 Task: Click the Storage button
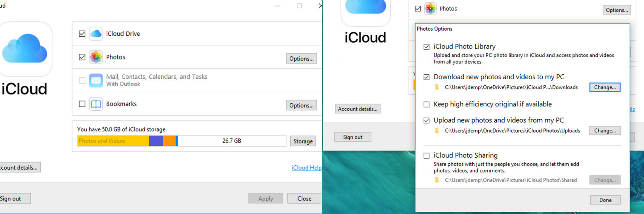click(x=303, y=141)
